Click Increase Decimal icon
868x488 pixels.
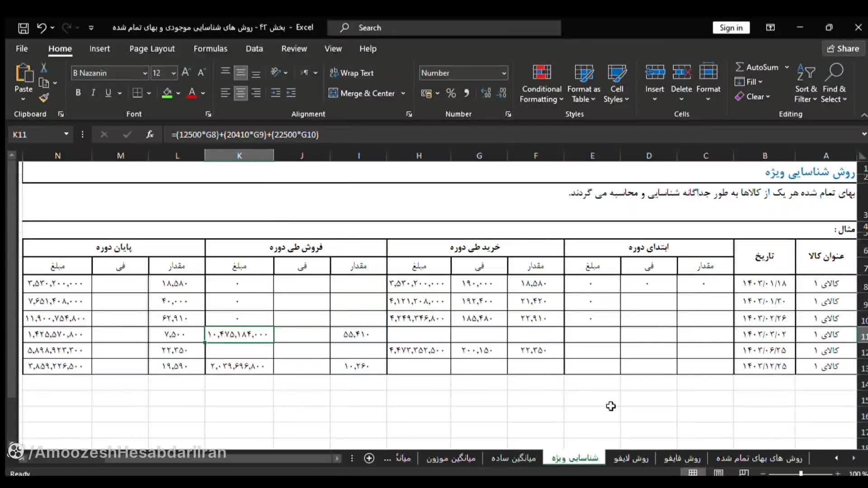point(486,93)
